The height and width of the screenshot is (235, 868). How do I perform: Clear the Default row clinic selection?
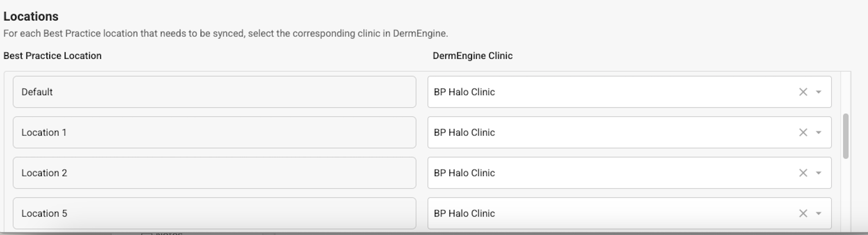pos(803,92)
